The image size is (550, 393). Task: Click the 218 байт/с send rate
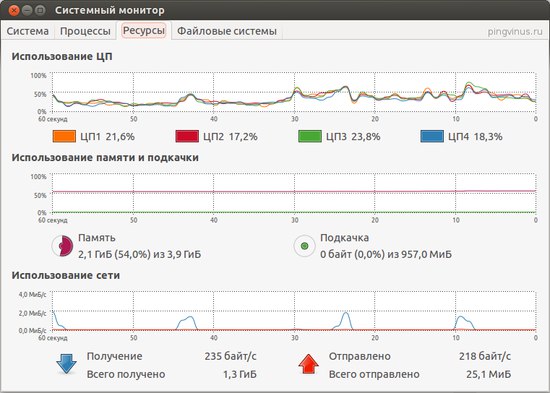485,356
